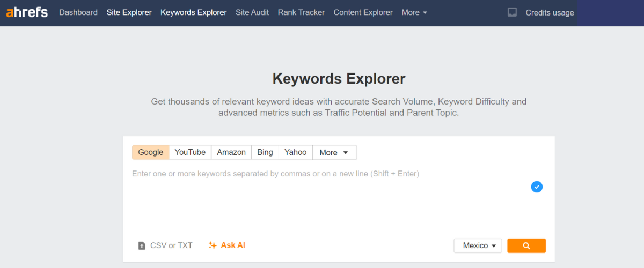Select the YouTube search engine tab
The width and height of the screenshot is (644, 268).
pos(190,152)
